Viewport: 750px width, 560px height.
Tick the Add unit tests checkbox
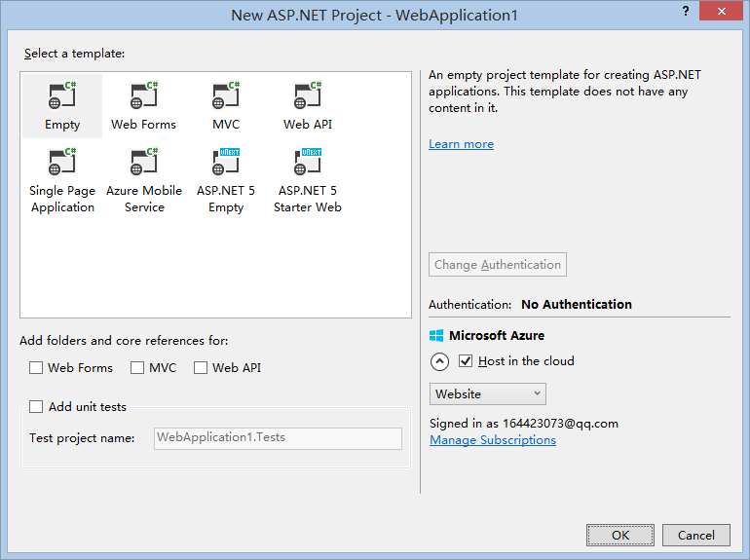[x=36, y=406]
